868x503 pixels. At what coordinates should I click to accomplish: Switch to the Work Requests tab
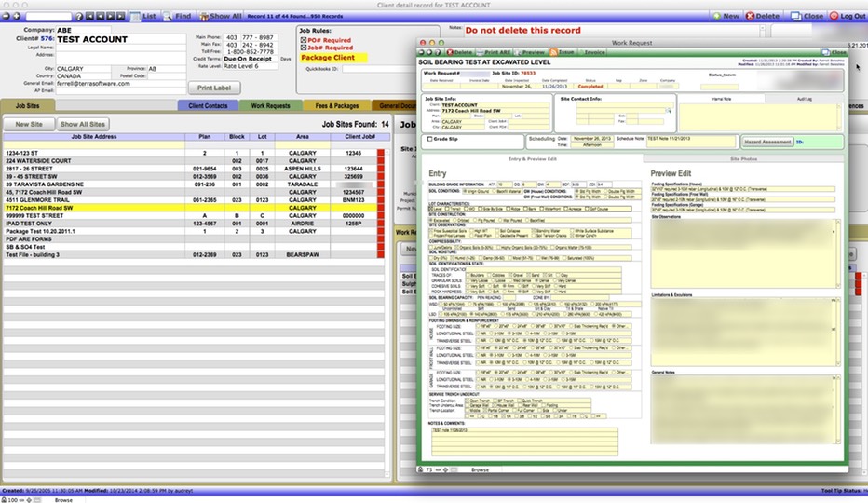pos(270,105)
